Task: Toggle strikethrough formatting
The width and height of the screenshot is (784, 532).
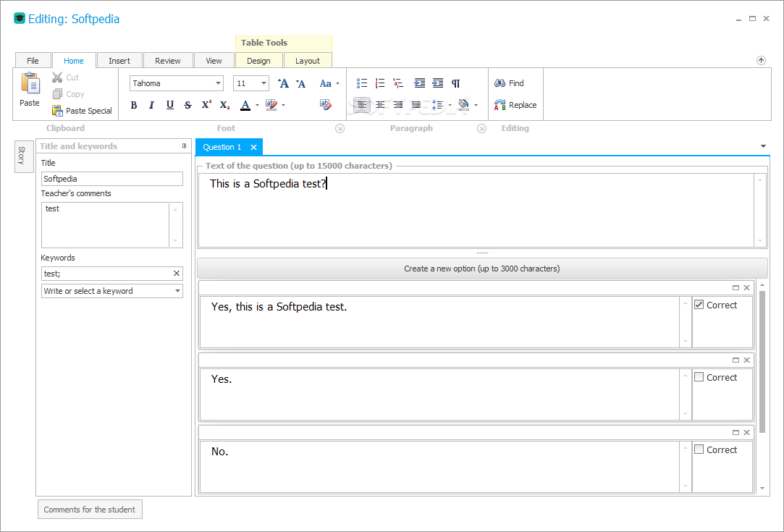Action: [188, 105]
